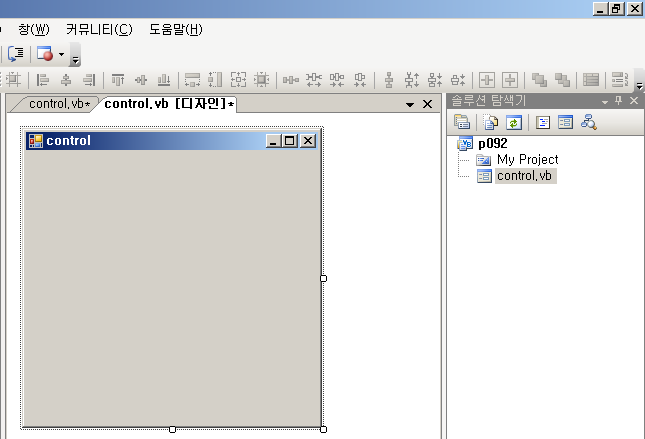Open the 도움말(H) menu

(176, 30)
